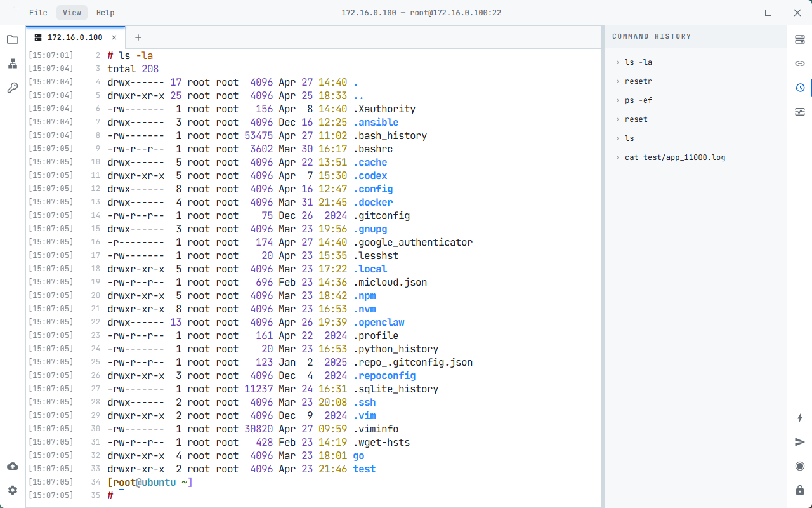Open the SSH keys sidebar icon
812x508 pixels.
click(13, 88)
